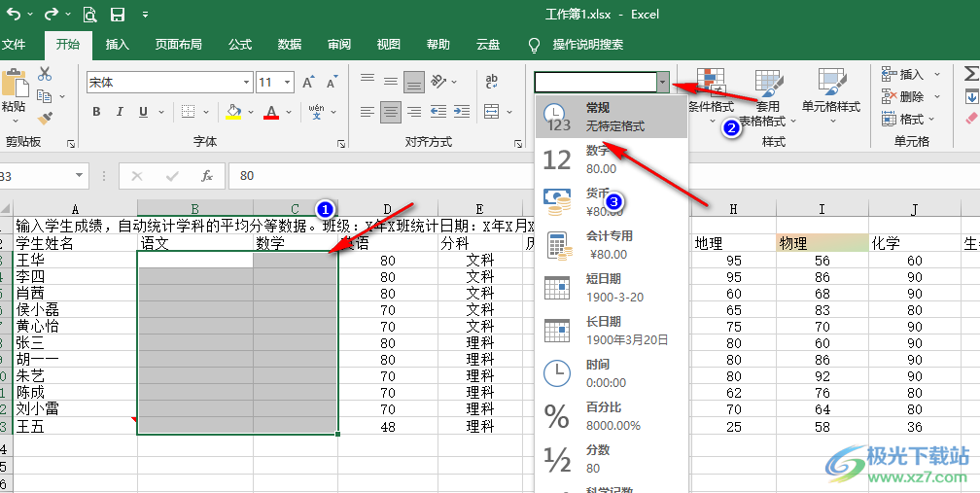Switch to the 数据 ribbon tab
Screen dimensions: 980x493
click(x=290, y=45)
